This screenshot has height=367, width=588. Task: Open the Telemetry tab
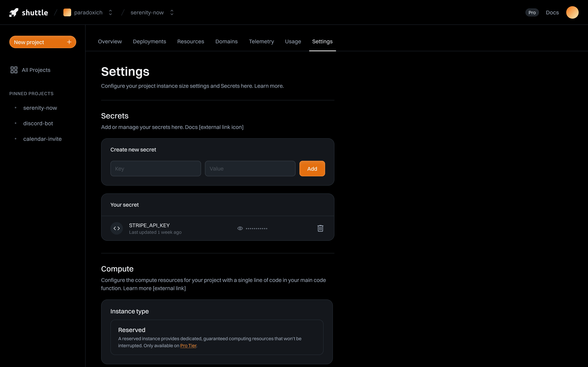coord(261,42)
